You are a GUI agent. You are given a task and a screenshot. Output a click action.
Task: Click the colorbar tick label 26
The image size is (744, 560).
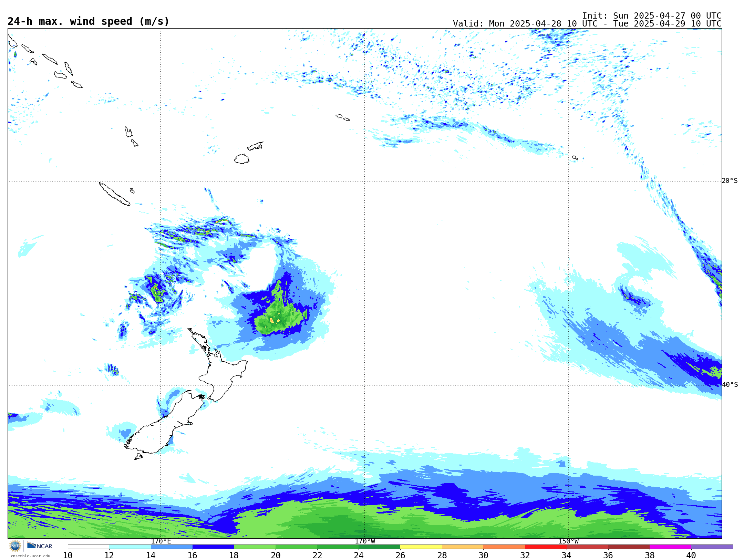point(400,555)
